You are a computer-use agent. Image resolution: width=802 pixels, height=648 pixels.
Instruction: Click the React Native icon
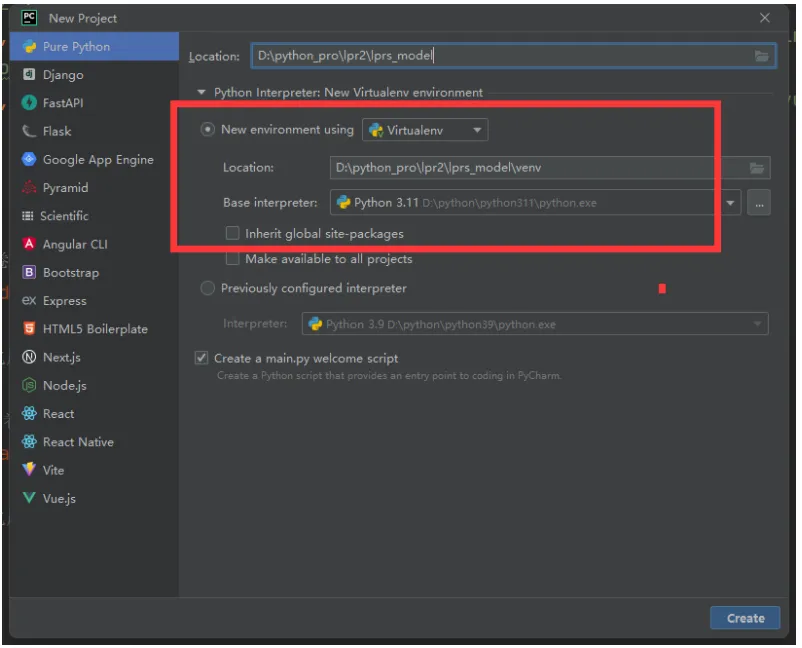[29, 442]
